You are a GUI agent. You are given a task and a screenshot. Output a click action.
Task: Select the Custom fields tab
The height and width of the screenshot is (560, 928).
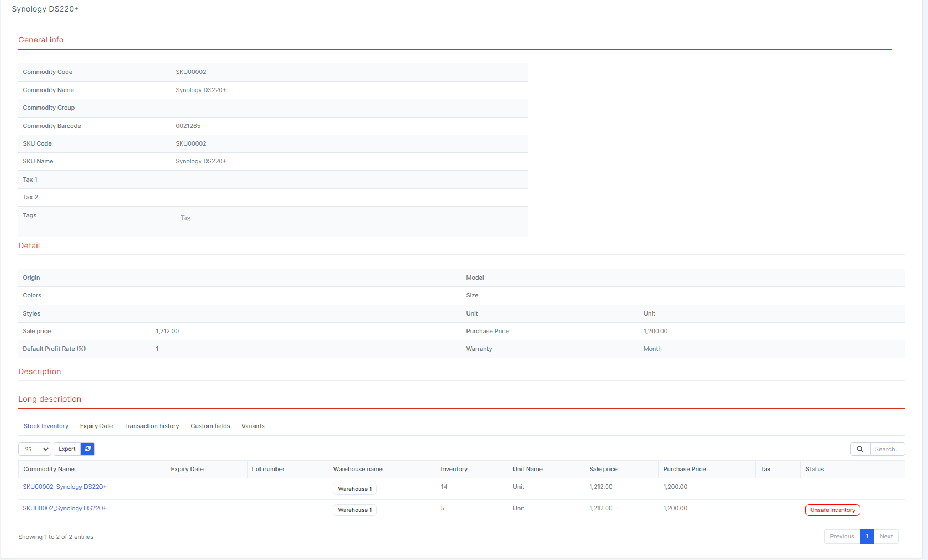(x=210, y=426)
